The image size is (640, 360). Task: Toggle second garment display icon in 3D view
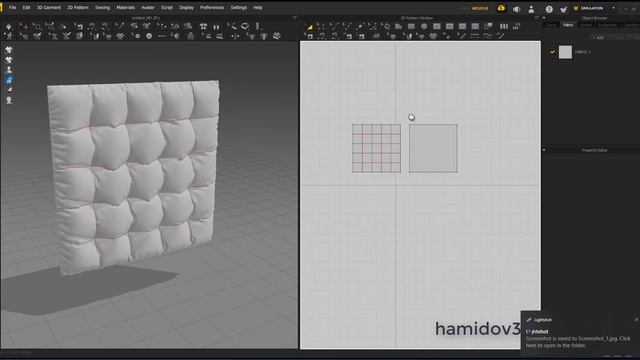(9, 60)
